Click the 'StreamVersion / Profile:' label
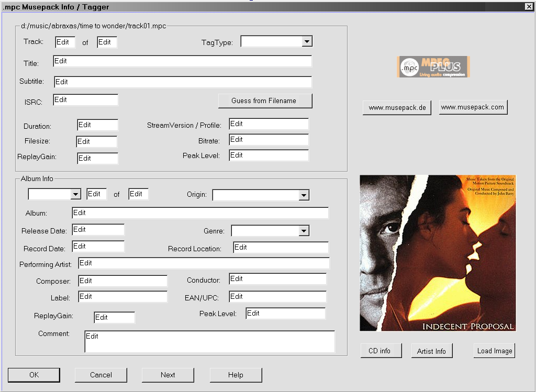This screenshot has height=392, width=536. [184, 126]
